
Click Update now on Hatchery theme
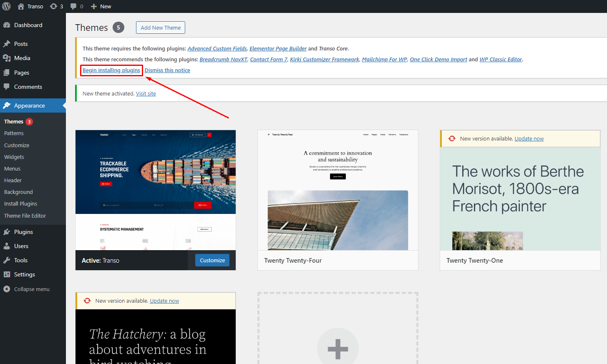[x=164, y=301]
